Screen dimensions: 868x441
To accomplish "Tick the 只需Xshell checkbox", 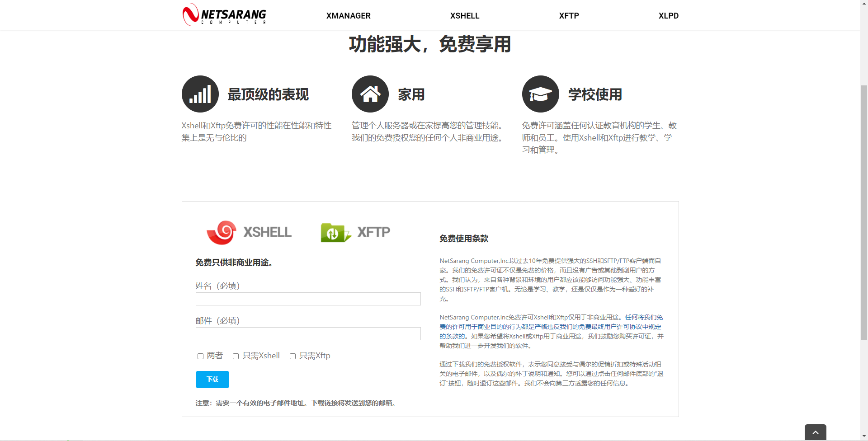I will 236,357.
